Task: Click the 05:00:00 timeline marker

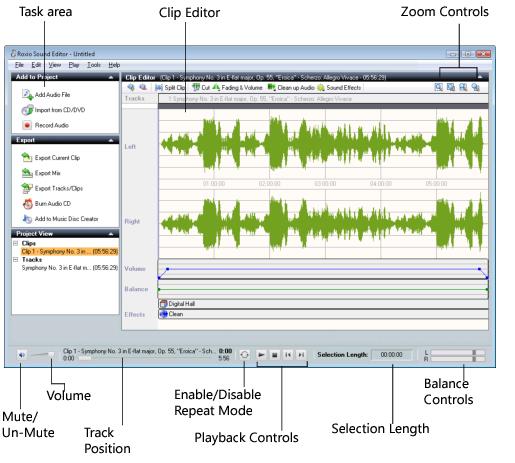Action: (436, 184)
